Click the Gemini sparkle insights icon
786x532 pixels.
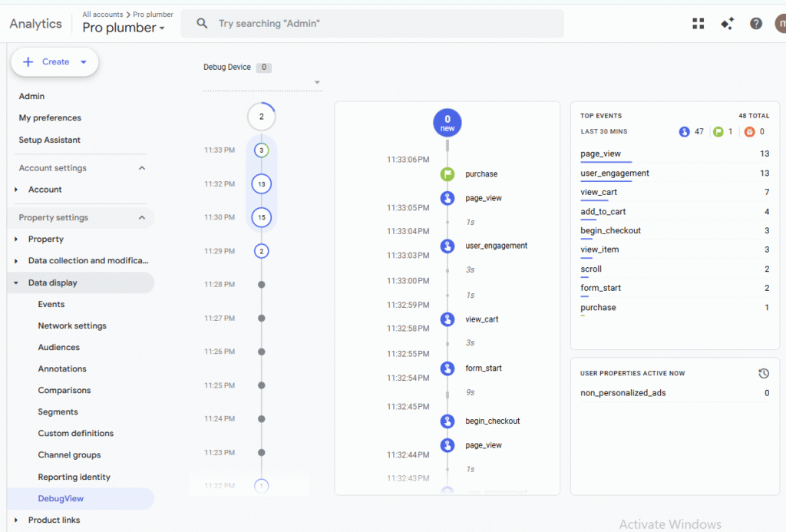727,24
